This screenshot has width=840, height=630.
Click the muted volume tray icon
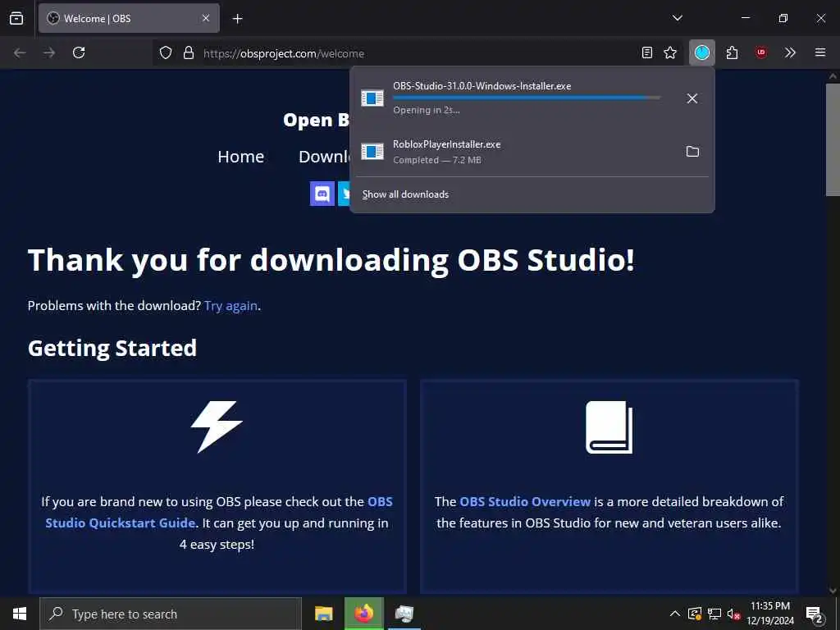(x=733, y=614)
